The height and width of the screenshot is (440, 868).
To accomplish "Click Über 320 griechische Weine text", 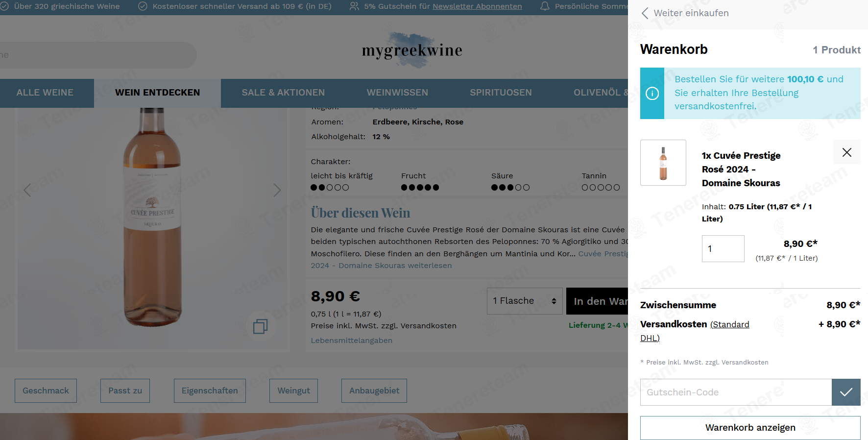I will pyautogui.click(x=67, y=6).
